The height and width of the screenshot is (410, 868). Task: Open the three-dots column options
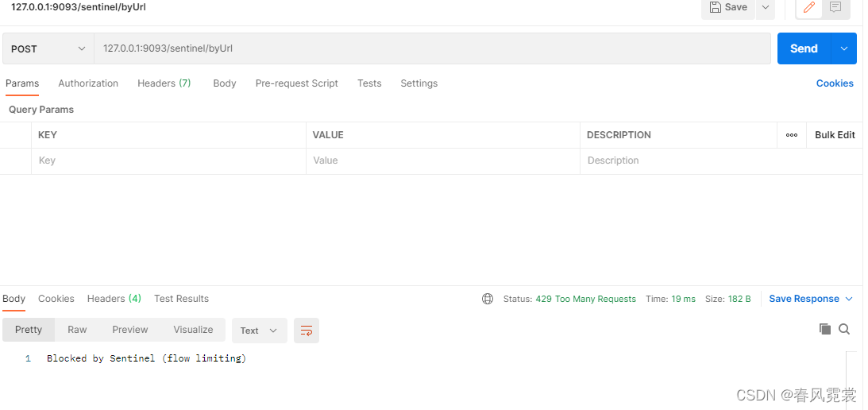[x=792, y=134]
